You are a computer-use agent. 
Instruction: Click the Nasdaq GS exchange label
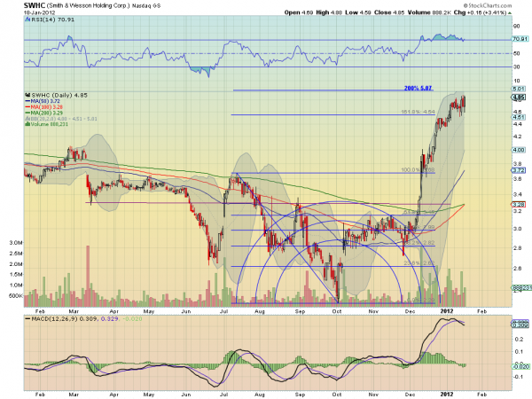146,6
